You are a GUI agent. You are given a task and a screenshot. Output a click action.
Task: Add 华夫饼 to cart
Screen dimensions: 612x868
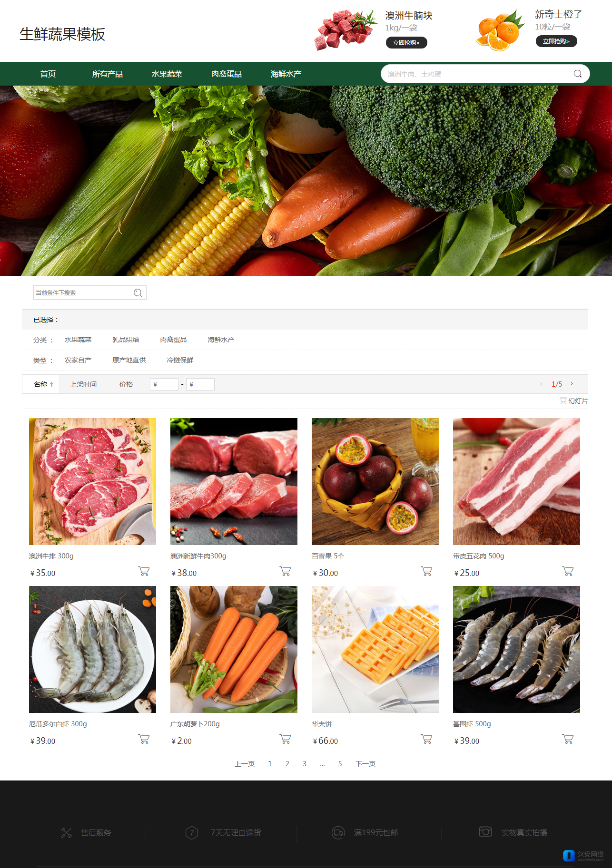point(426,739)
